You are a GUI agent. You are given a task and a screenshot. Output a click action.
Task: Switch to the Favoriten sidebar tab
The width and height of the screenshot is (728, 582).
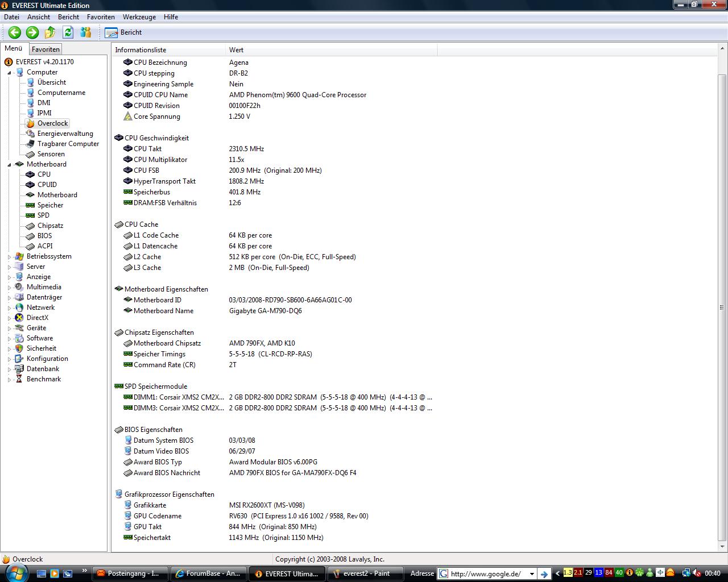pos(45,49)
